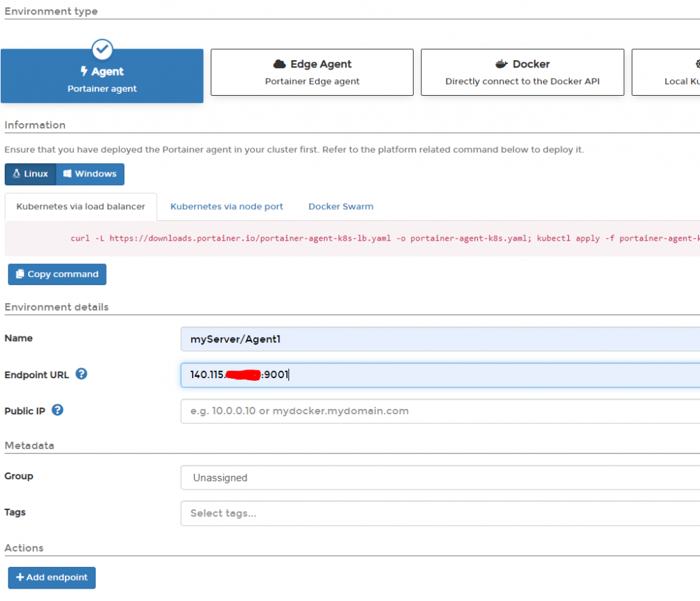The height and width of the screenshot is (601, 700).
Task: Focus the Name input field
Action: [440, 339]
